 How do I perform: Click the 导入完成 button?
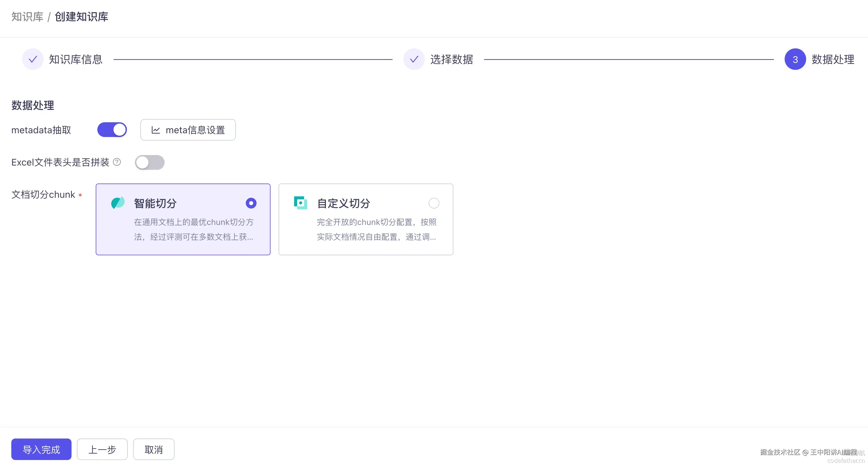point(41,449)
